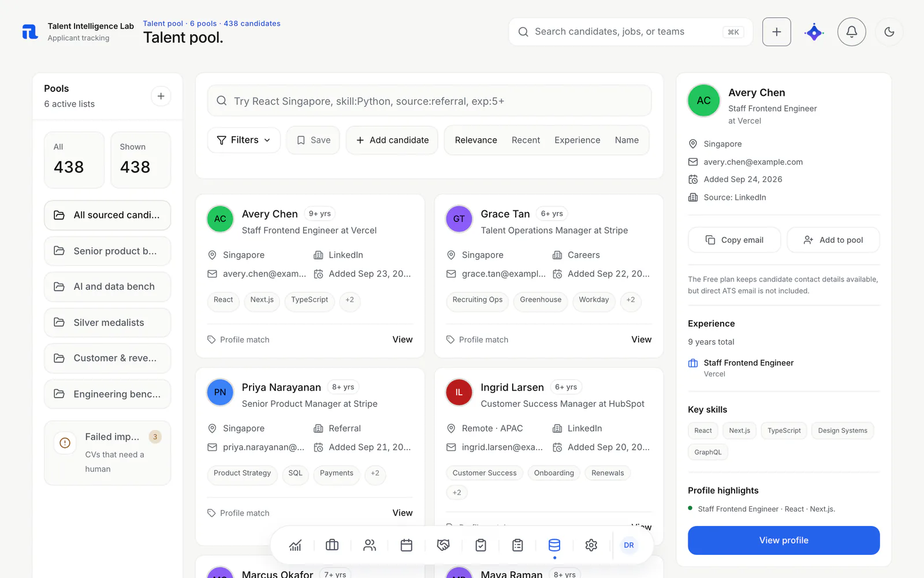Viewport: 924px width, 578px height.
Task: Click the All 438 count tile
Action: 74,160
